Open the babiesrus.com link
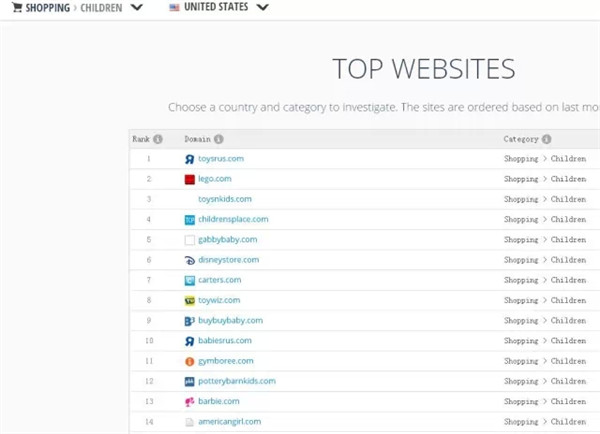The image size is (600, 434). (225, 341)
